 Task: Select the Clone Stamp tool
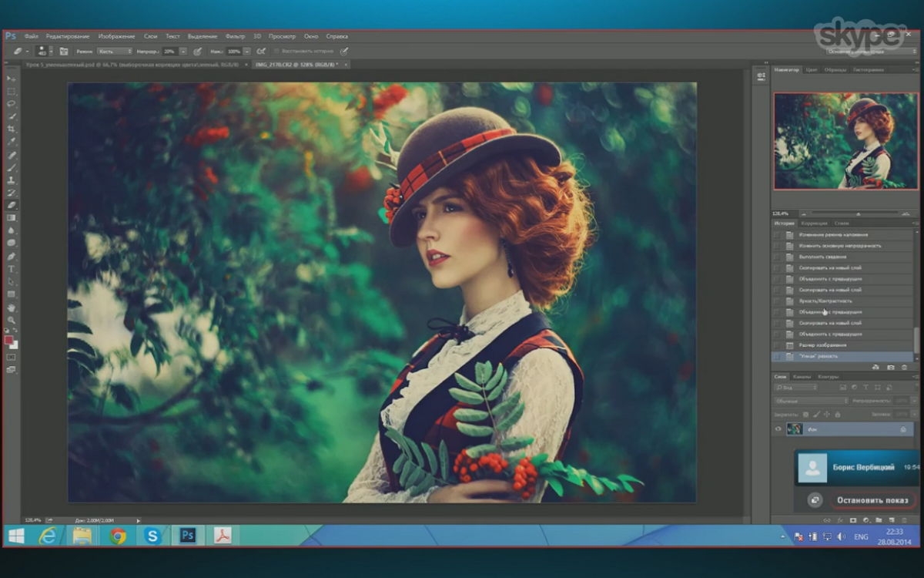[12, 180]
